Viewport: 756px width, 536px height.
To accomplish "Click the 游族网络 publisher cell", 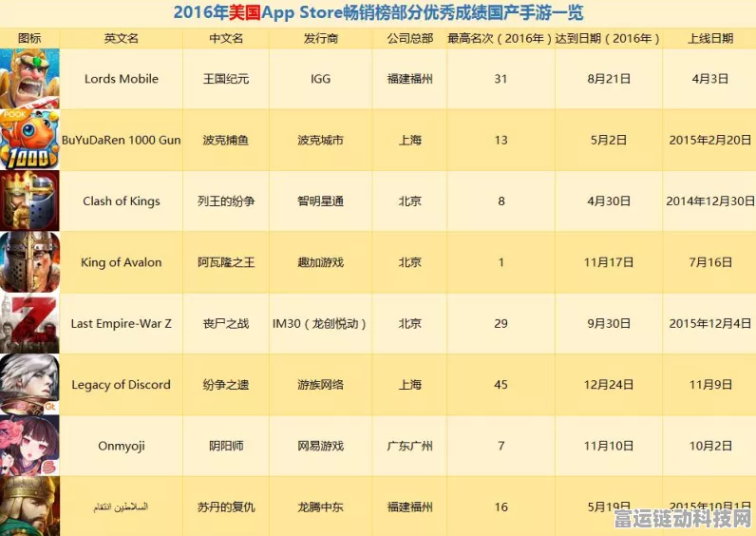I will (x=320, y=385).
